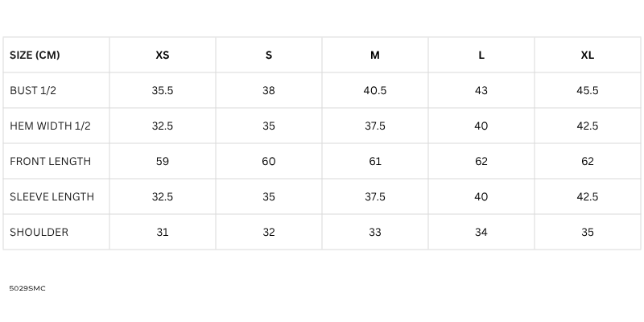Select the bust value 35.5 for XS
Viewport: 644px width, 322px height.
(x=163, y=91)
